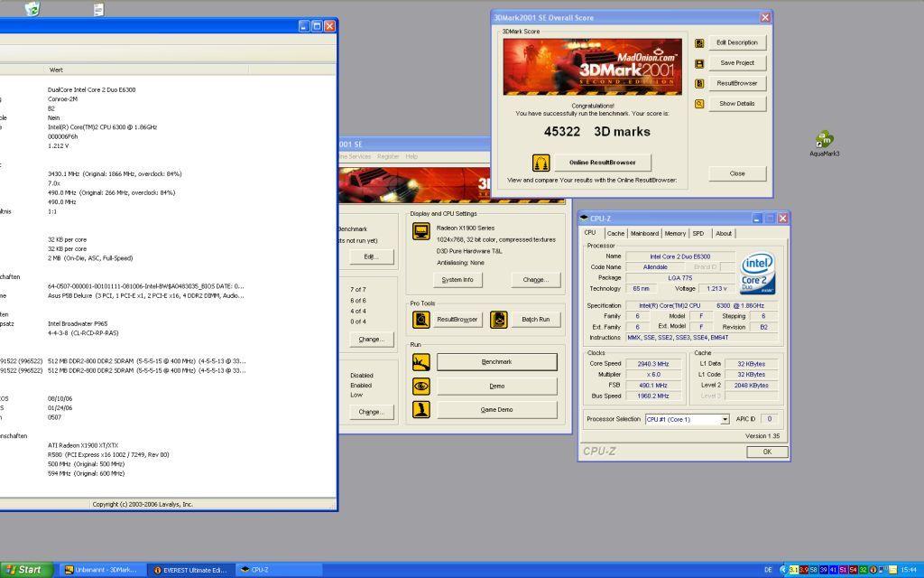The width and height of the screenshot is (924, 578).
Task: Switch to the Mainboard tab in CPU-Z
Action: coord(644,234)
